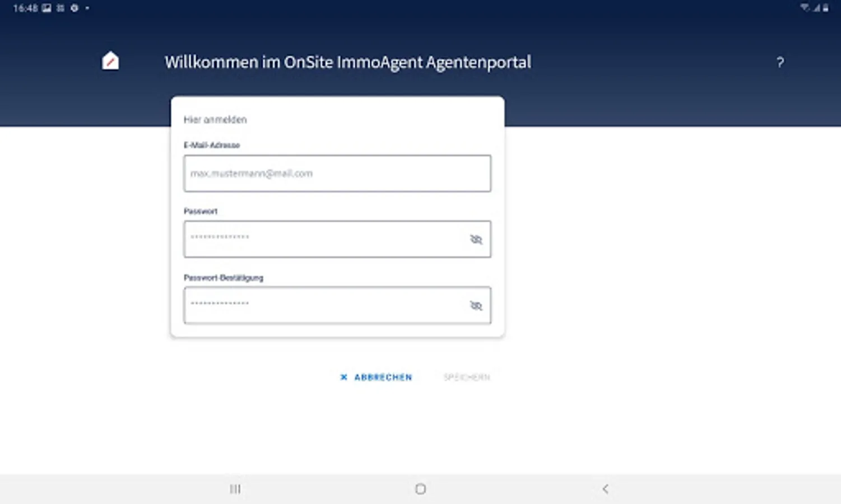Toggle visibility in the Passwort-Bestätigung field
This screenshot has height=504, width=841.
pos(476,306)
